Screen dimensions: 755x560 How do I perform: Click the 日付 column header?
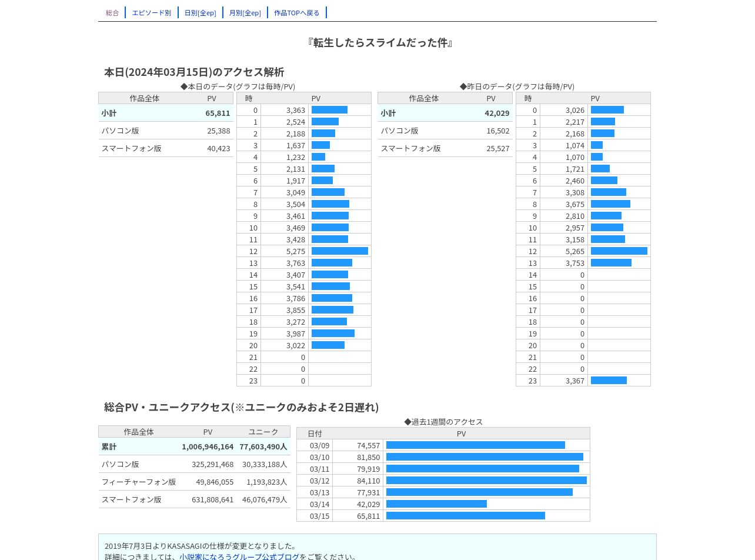tap(315, 434)
